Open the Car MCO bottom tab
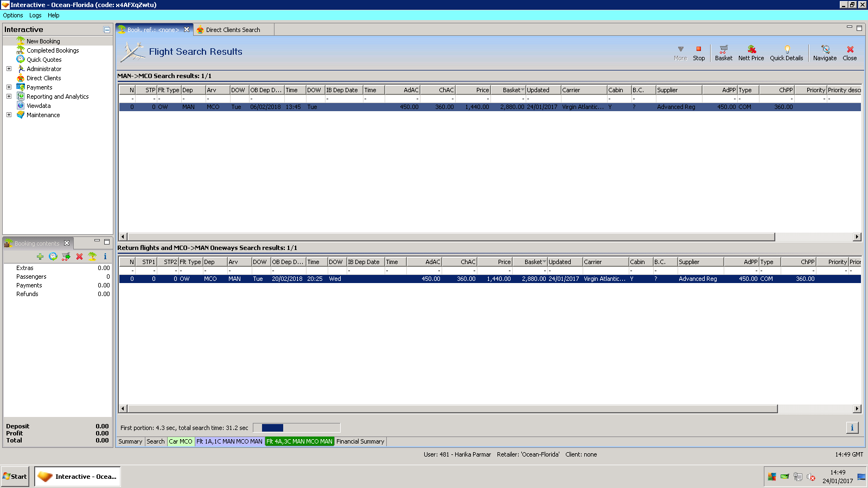This screenshot has width=868, height=488. pyautogui.click(x=181, y=441)
